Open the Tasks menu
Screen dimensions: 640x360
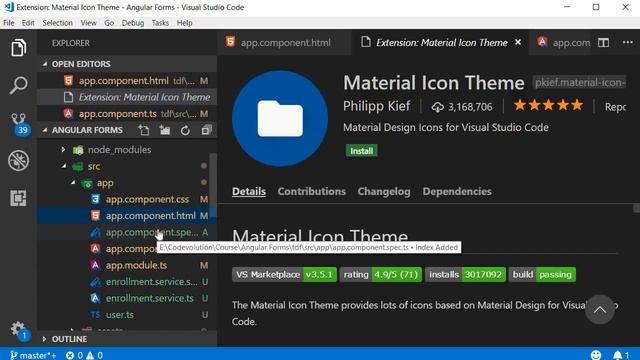[x=160, y=23]
